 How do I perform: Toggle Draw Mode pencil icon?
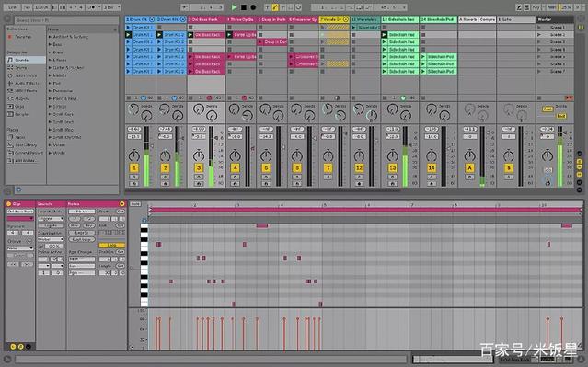coord(519,7)
